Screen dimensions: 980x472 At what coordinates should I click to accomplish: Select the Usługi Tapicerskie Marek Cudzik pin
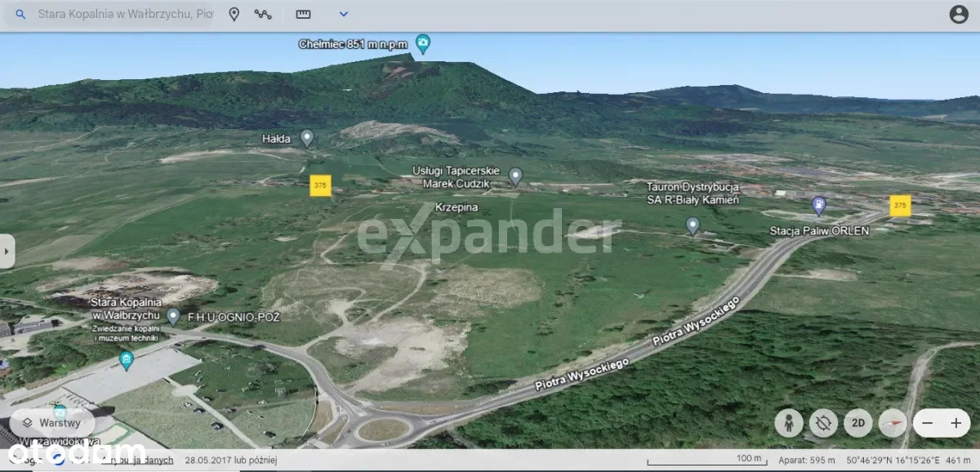point(515,176)
